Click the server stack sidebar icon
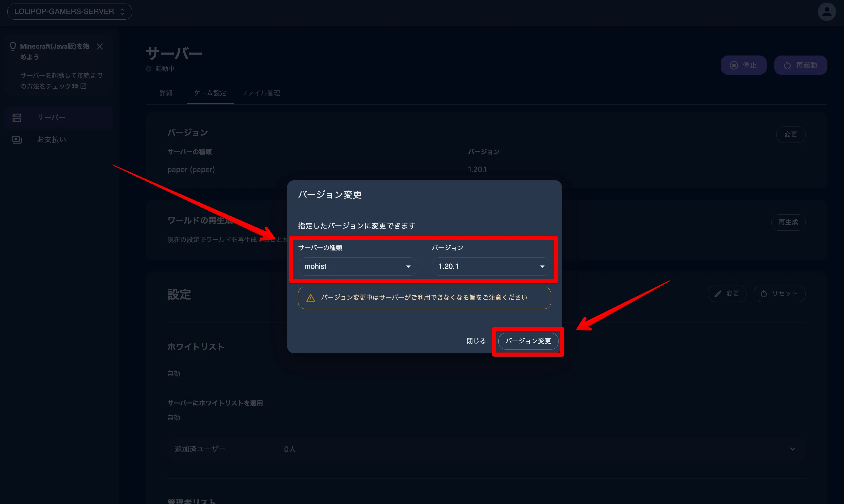Screen dimensions: 844x504 tap(17, 118)
